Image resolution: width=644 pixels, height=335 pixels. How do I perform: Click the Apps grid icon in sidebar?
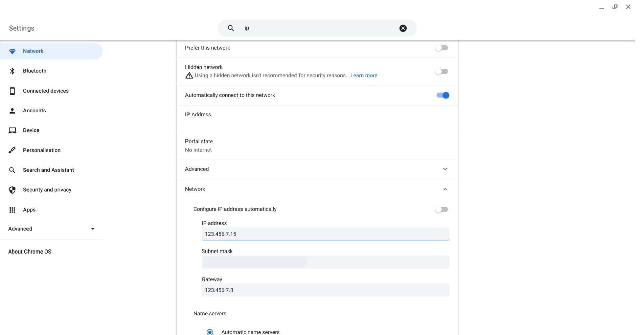click(12, 210)
